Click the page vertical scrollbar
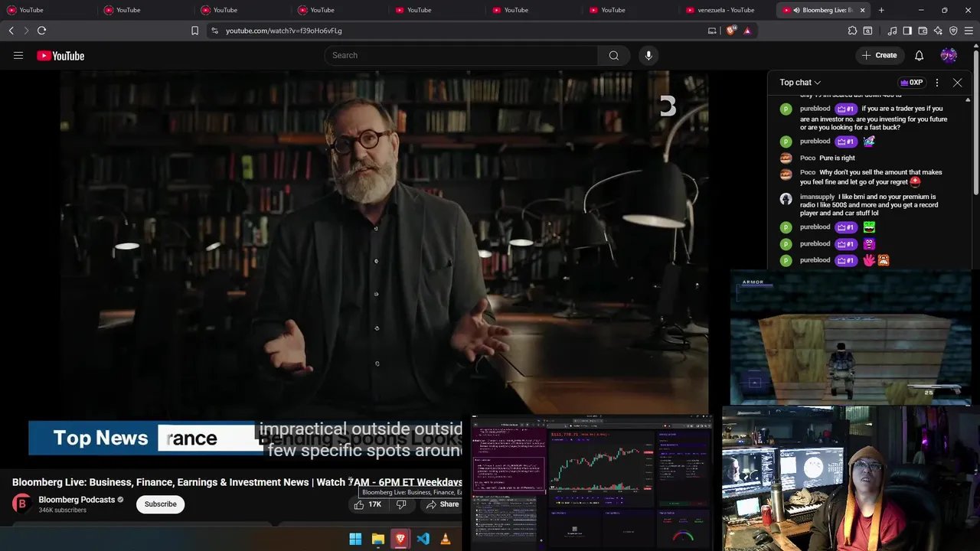This screenshot has height=551, width=980. coord(976,122)
